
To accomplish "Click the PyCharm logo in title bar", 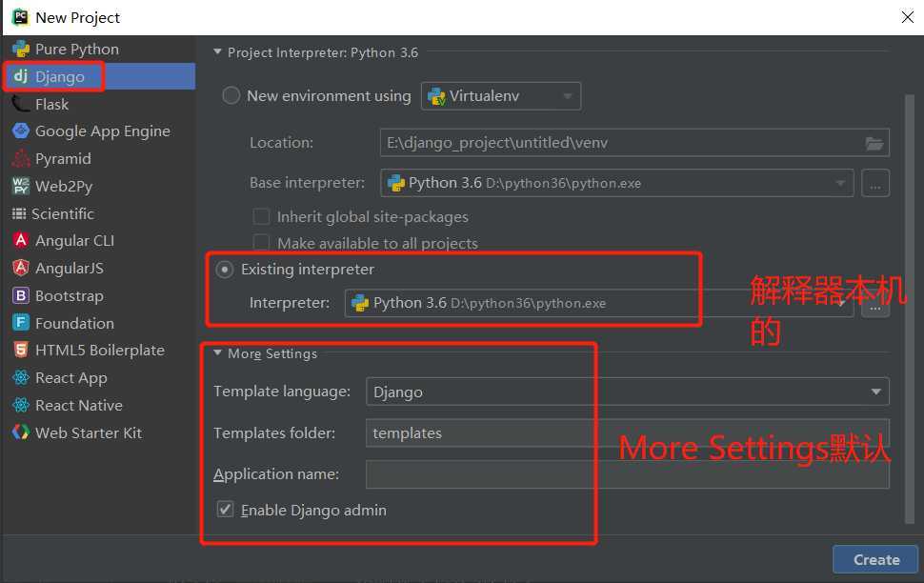I will [x=21, y=17].
